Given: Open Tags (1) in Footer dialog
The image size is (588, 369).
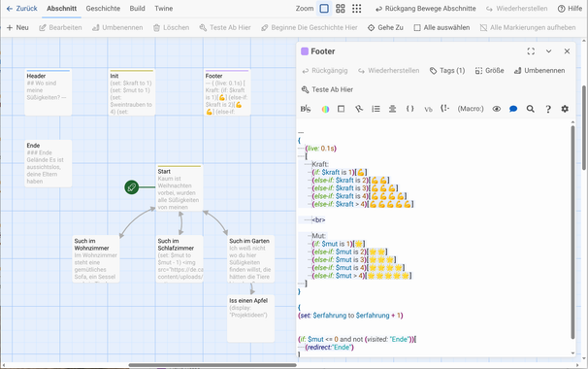Looking at the screenshot, I should tap(447, 71).
